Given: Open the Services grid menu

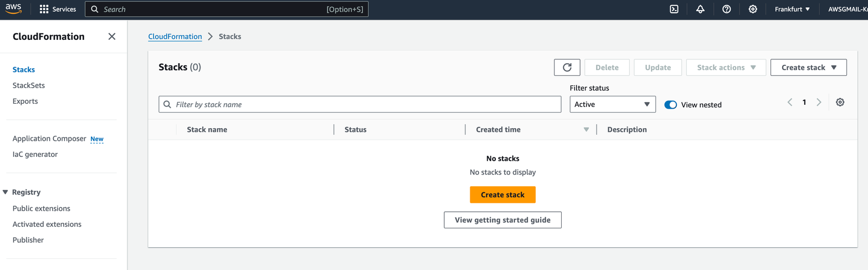Looking at the screenshot, I should (x=58, y=9).
